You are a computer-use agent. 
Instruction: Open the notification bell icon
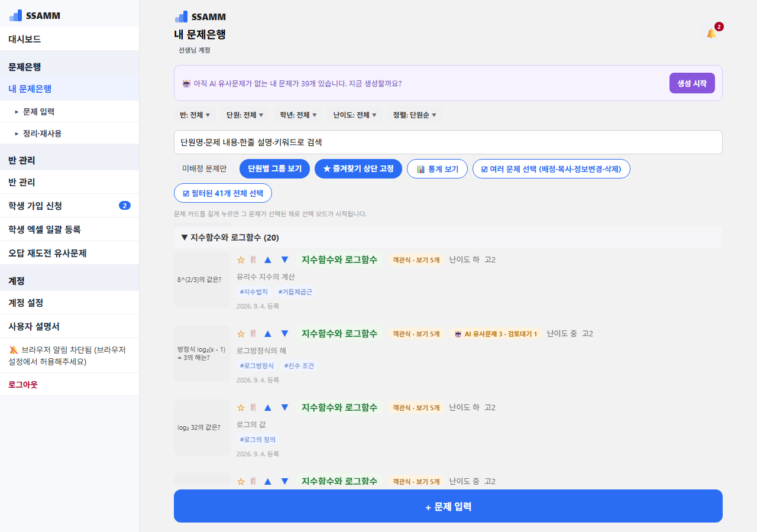tap(711, 34)
